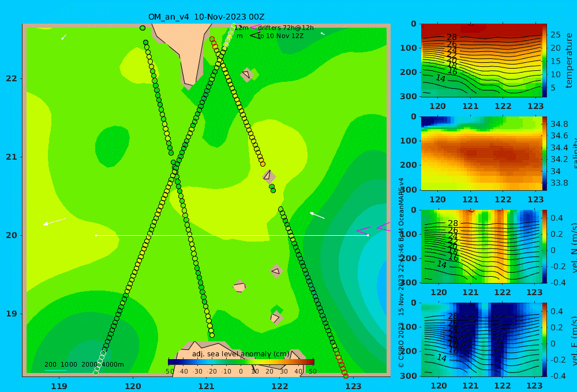Image resolution: width=577 pixels, height=392 pixels.
Task: Click the '200 1000 2000 4000m' depth legend
Action: point(84,364)
